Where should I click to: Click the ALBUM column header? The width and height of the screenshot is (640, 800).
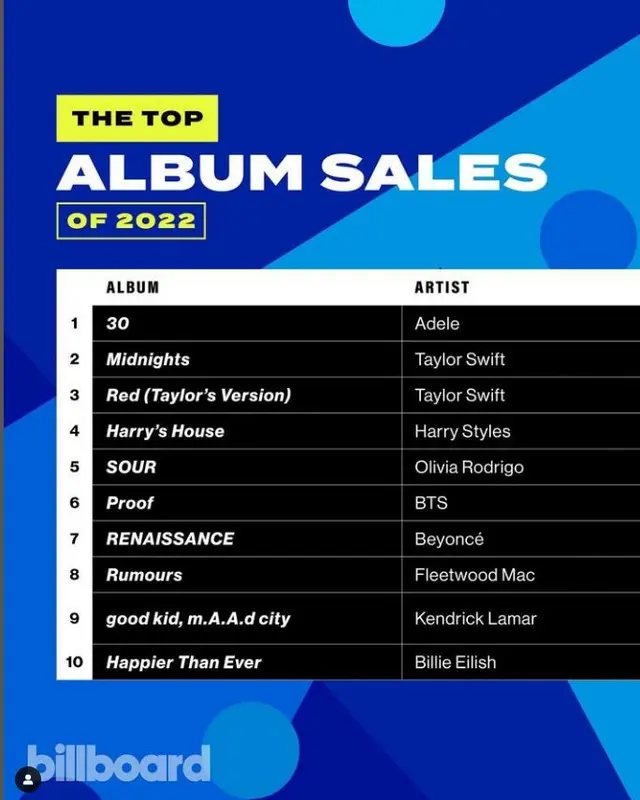pos(133,288)
